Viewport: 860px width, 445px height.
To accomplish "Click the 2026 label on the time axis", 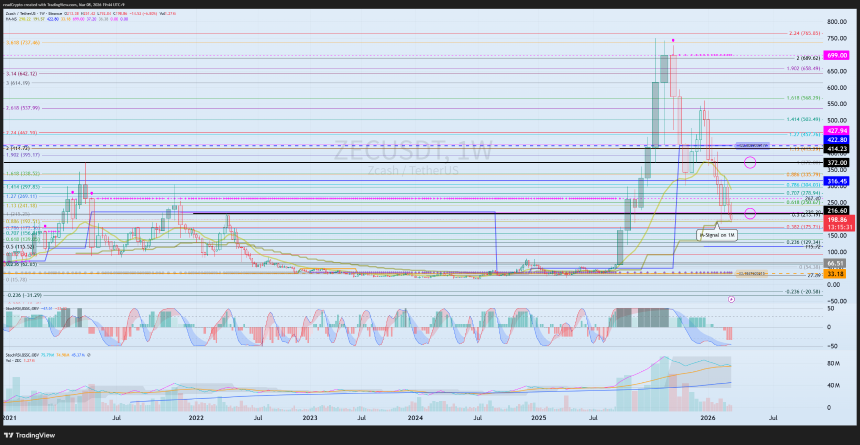I will tap(709, 418).
